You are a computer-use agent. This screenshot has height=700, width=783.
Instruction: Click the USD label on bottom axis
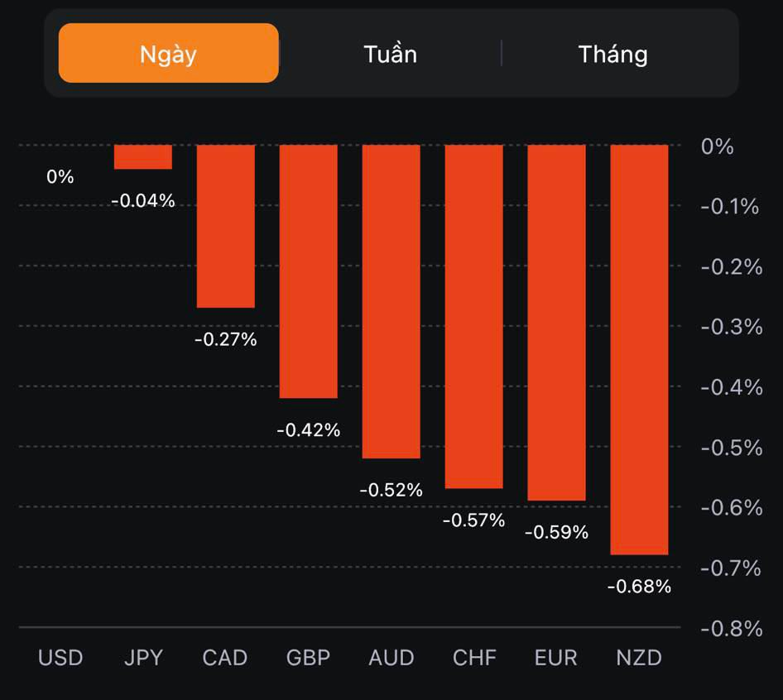tap(60, 658)
